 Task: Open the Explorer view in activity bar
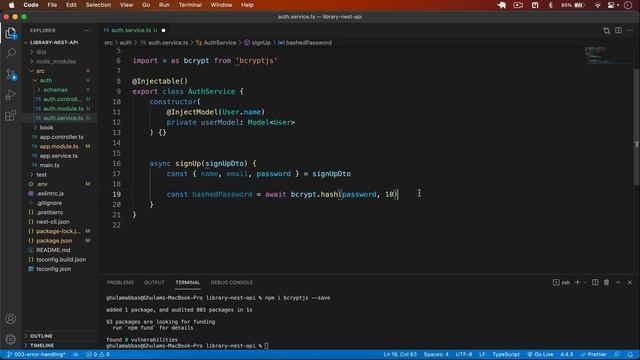[x=11, y=33]
